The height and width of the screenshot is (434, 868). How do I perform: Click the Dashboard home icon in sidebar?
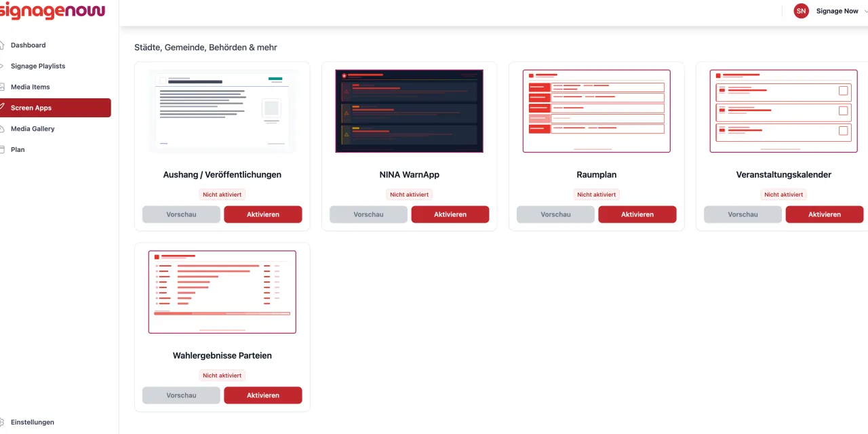2,45
